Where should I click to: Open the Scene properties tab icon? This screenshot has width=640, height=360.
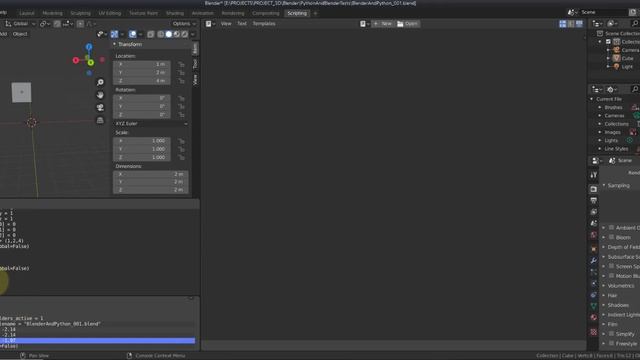click(593, 223)
